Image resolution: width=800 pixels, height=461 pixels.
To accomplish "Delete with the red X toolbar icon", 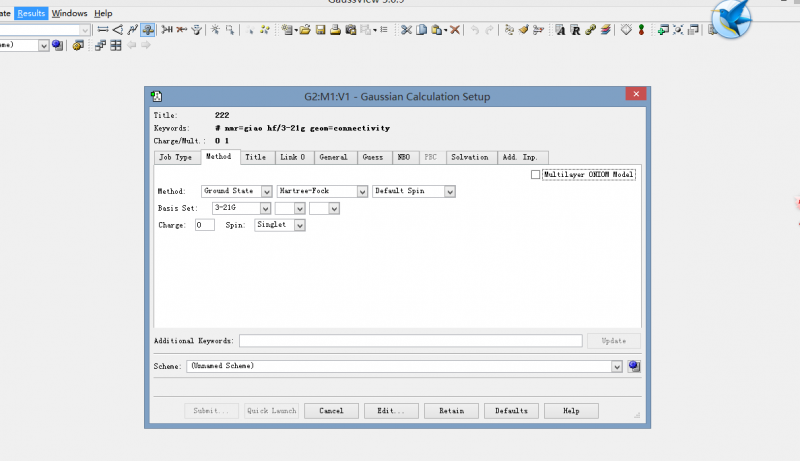I will click(455, 30).
